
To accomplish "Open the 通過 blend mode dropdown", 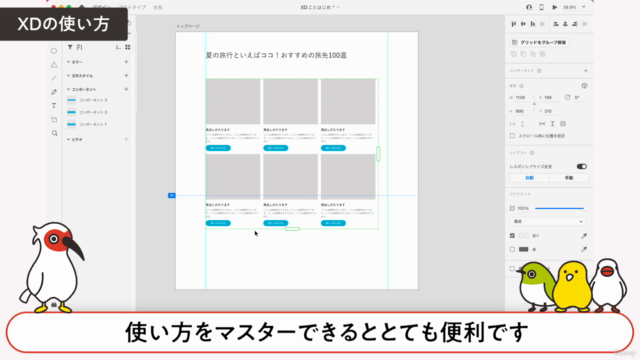I will 548,221.
